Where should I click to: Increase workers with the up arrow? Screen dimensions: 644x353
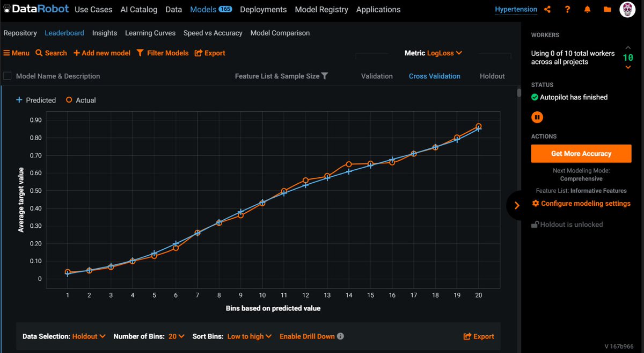click(628, 48)
